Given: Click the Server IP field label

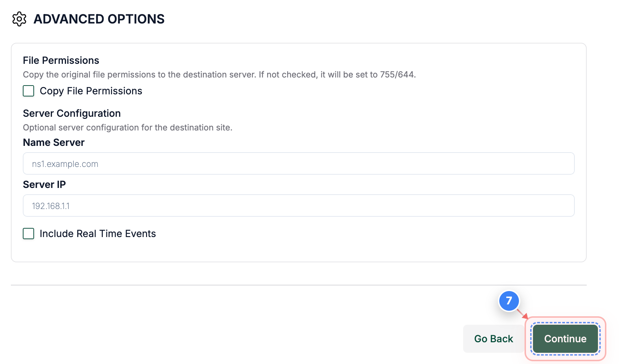Looking at the screenshot, I should tap(44, 184).
